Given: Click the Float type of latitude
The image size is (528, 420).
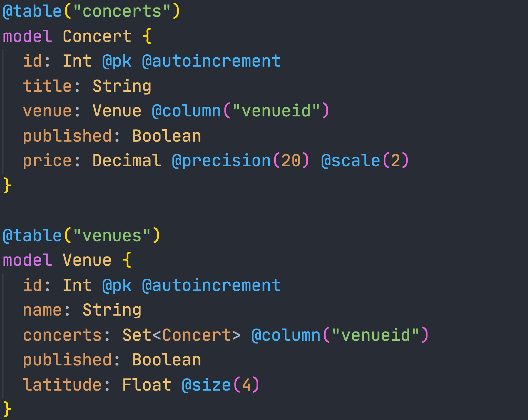Looking at the screenshot, I should tap(147, 385).
